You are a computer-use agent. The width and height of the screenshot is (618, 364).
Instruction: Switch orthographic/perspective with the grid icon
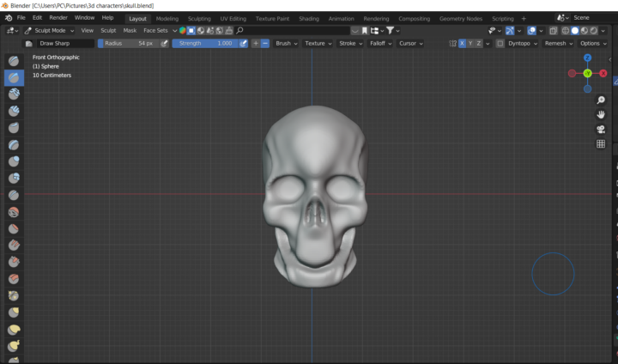(601, 143)
